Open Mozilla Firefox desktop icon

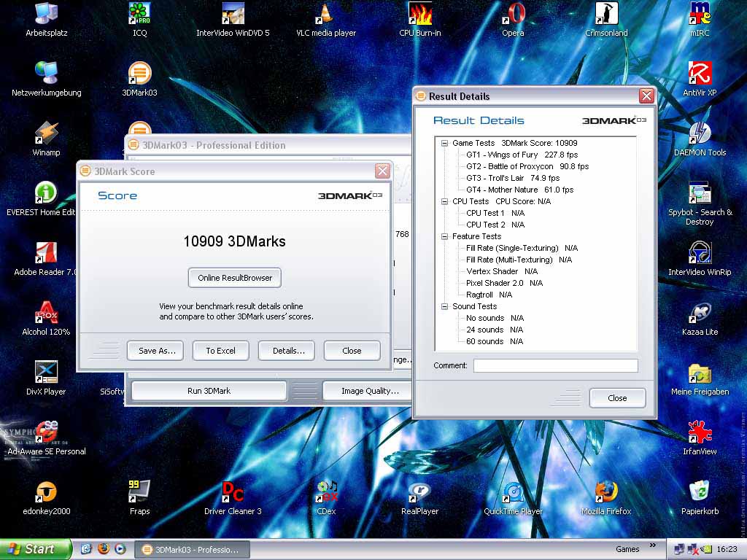tap(606, 498)
